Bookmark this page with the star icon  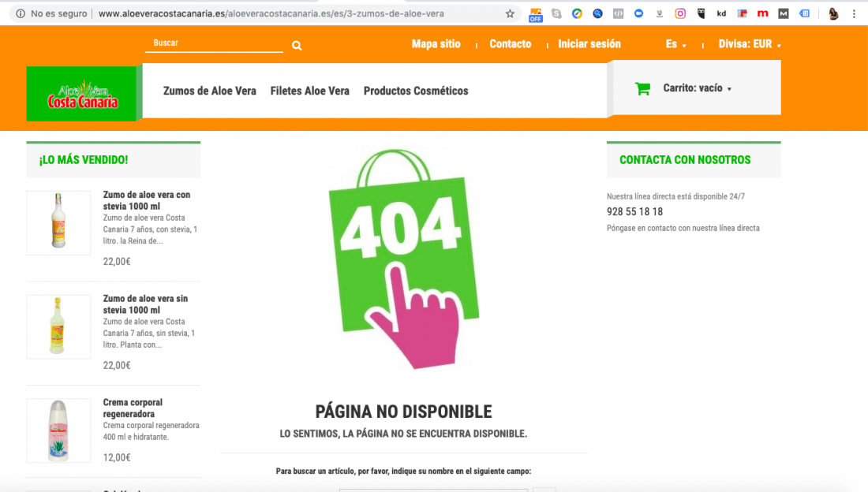point(510,14)
